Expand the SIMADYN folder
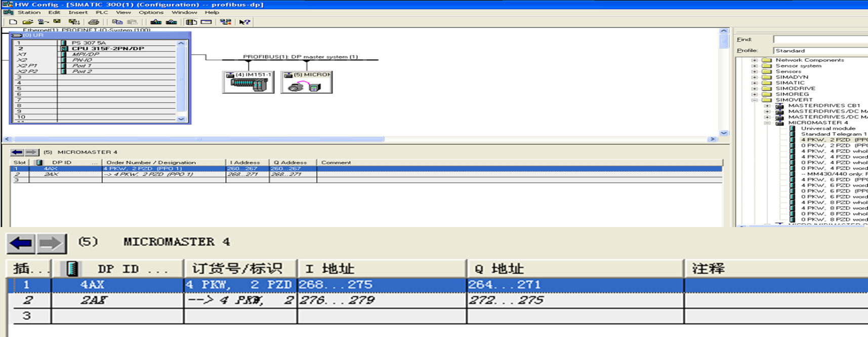 point(755,77)
